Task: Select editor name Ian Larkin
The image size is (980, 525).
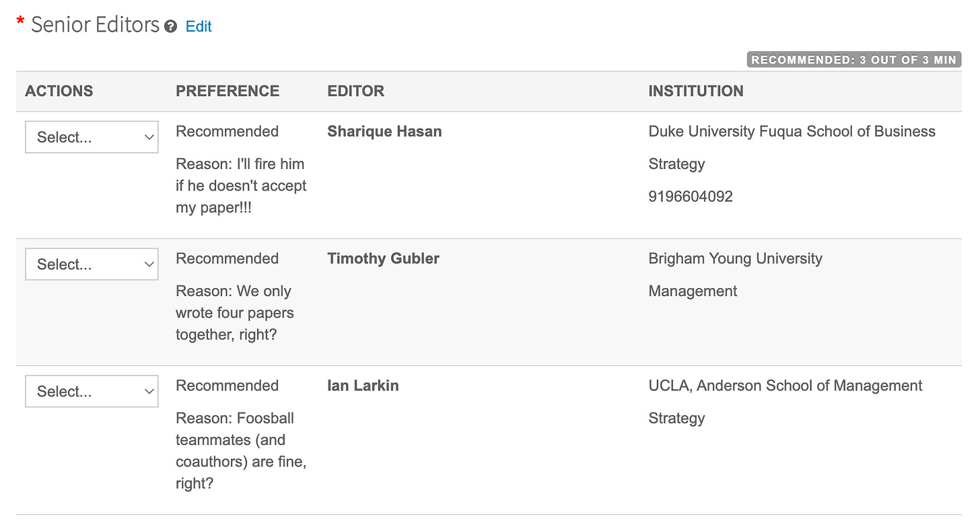Action: point(363,386)
